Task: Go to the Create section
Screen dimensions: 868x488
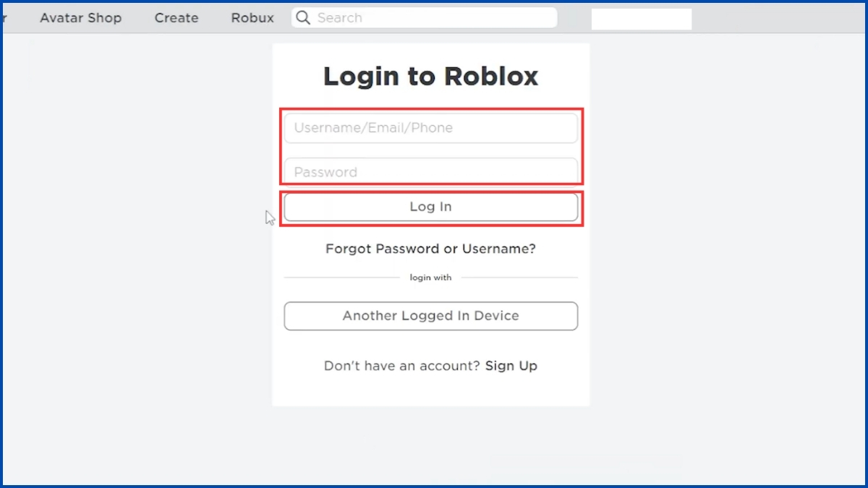Action: (x=176, y=18)
